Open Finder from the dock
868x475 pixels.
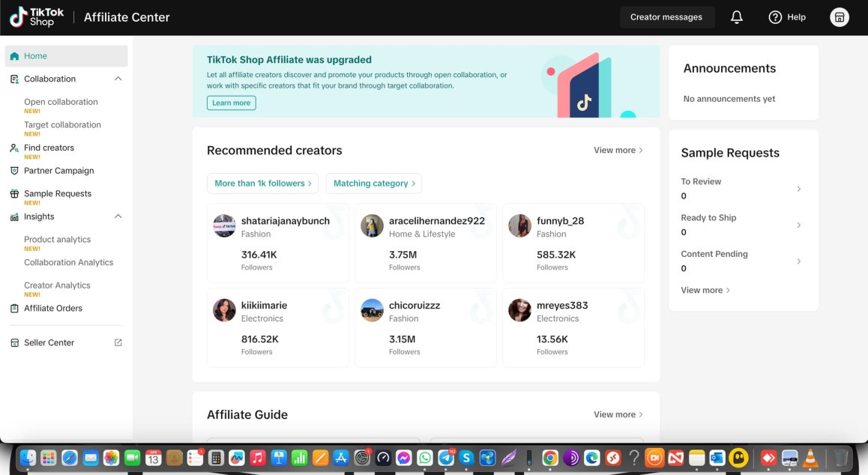click(x=28, y=458)
